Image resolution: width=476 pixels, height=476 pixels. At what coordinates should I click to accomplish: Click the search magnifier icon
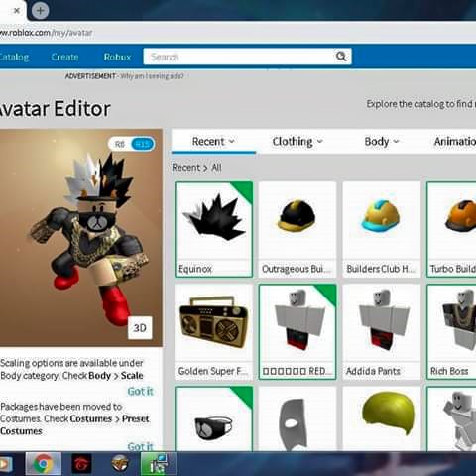[341, 57]
